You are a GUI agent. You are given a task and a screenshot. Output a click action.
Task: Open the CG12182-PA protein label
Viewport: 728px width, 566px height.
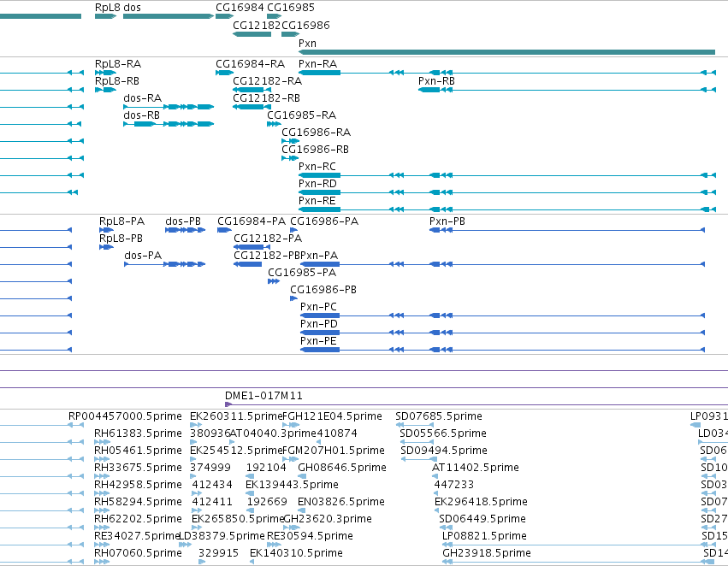click(268, 239)
